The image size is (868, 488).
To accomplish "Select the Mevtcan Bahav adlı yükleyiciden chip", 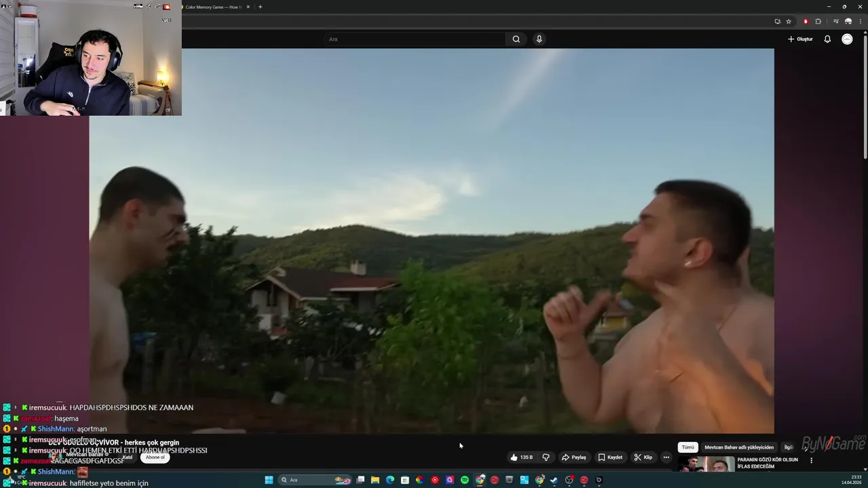I will [x=739, y=447].
